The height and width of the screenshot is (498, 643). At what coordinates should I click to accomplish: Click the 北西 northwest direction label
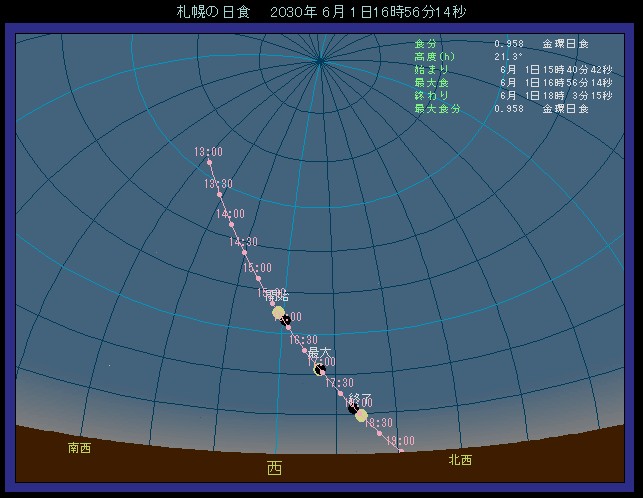click(460, 460)
